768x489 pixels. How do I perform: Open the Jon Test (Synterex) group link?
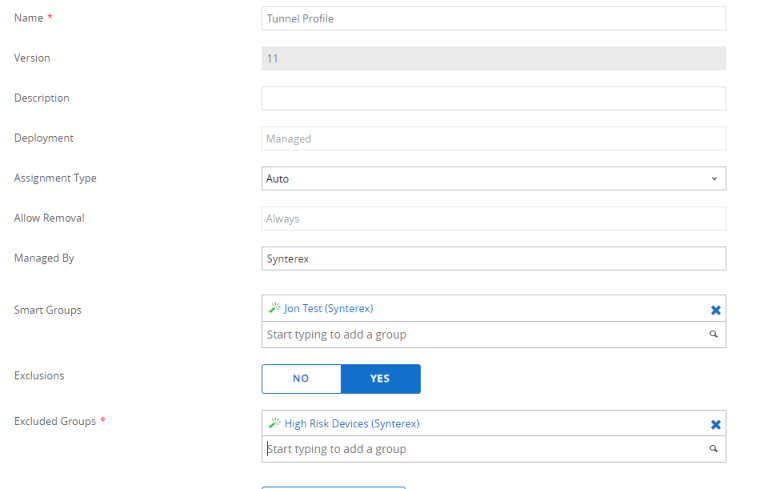pos(328,309)
